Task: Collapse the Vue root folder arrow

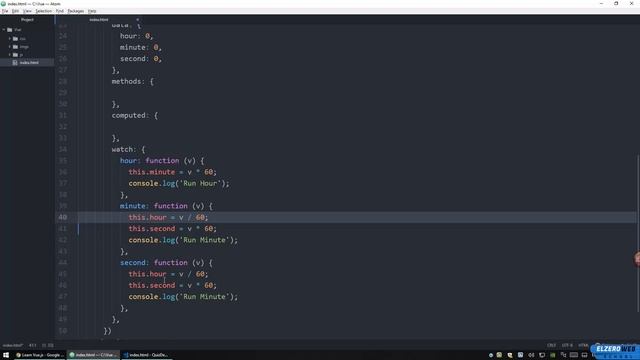Action: (4, 30)
